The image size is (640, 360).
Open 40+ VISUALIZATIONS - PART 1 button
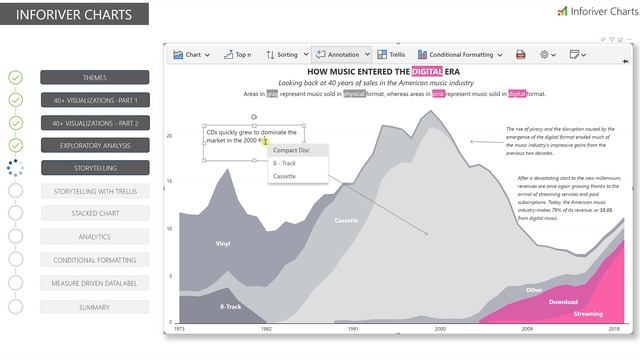(95, 100)
